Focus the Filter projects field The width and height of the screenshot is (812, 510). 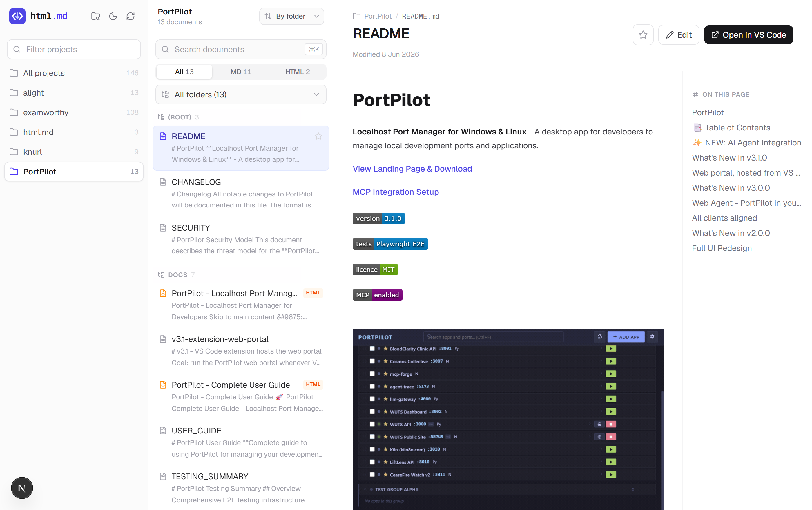pyautogui.click(x=74, y=49)
